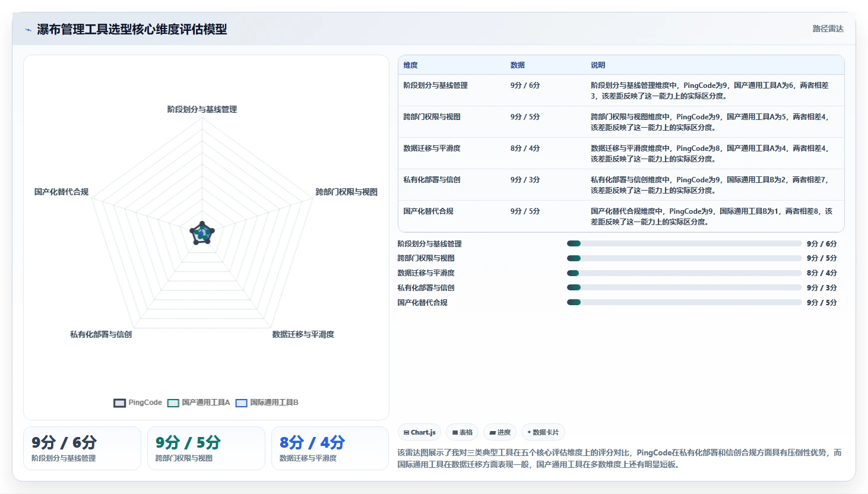Click the 数据 column header
The image size is (868, 494).
pyautogui.click(x=517, y=65)
